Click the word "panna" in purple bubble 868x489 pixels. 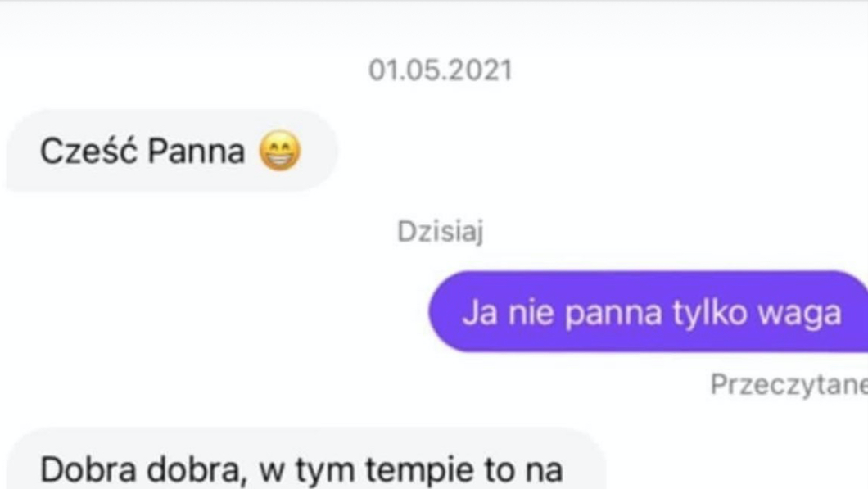613,314
